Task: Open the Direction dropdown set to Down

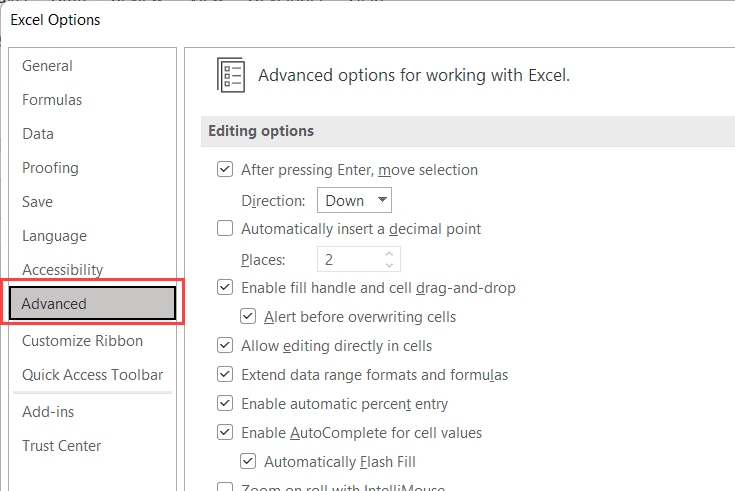Action: pos(354,200)
